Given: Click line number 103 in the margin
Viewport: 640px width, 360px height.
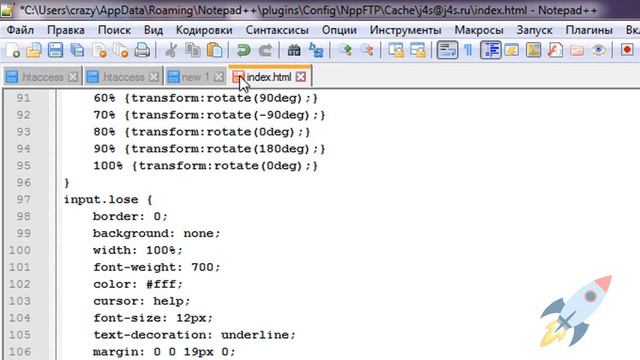Looking at the screenshot, I should tap(20, 301).
